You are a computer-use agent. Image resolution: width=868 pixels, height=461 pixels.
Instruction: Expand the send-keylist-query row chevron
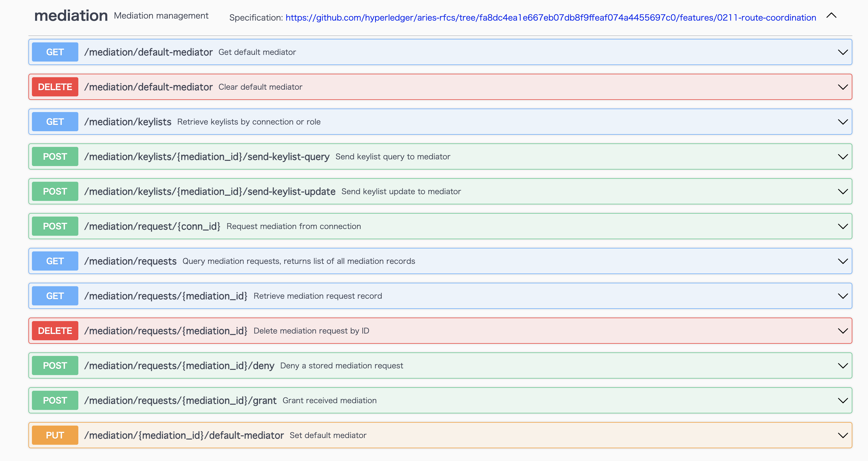coord(843,157)
